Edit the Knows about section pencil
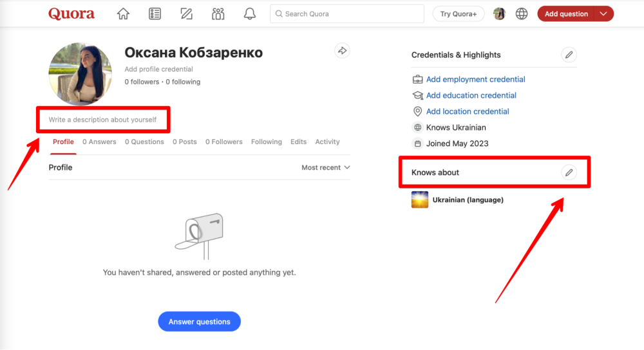The height and width of the screenshot is (350, 644). click(x=569, y=172)
